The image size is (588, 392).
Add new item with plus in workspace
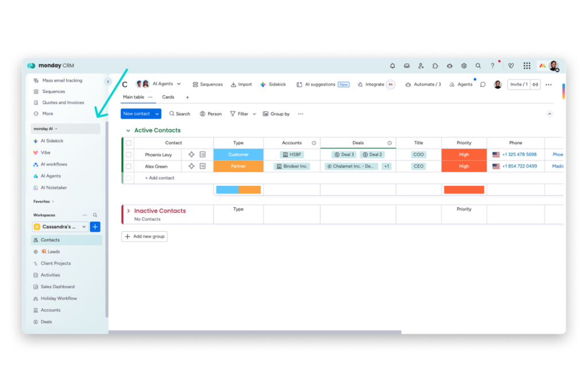(95, 227)
